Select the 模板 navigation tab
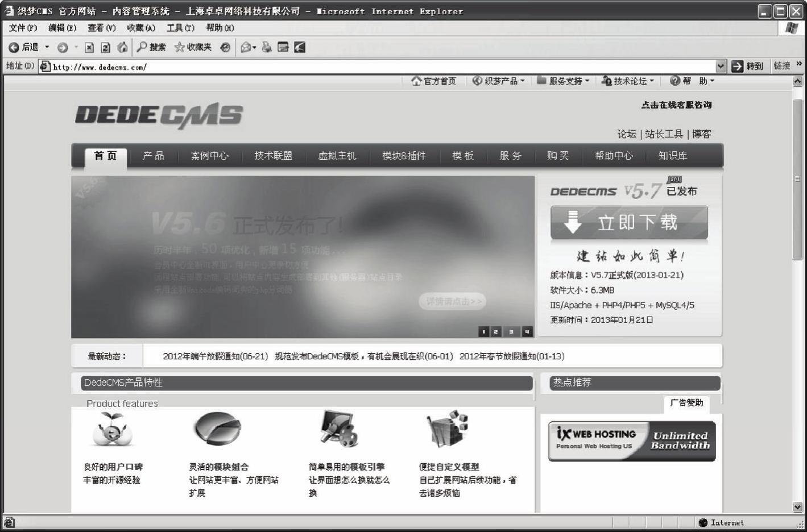 pos(463,155)
